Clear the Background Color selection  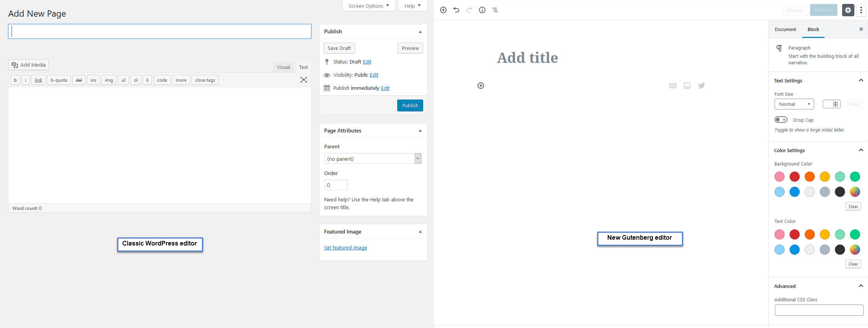853,206
